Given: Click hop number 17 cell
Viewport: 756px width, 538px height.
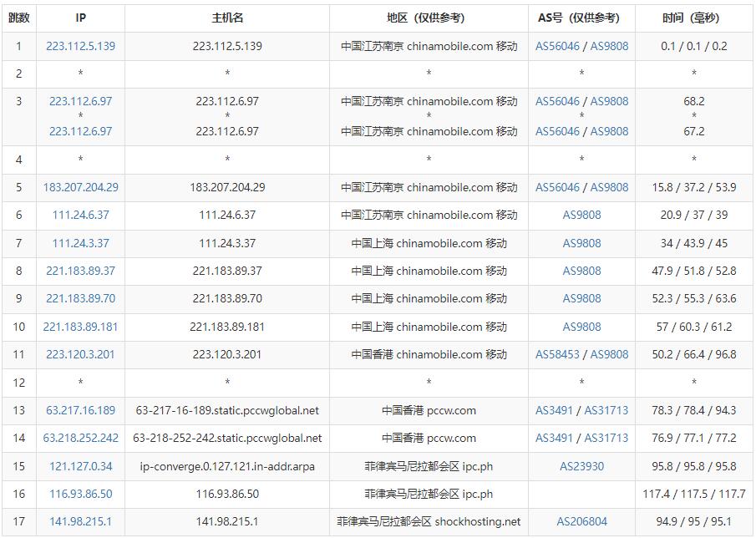Looking at the screenshot, I should point(19,521).
